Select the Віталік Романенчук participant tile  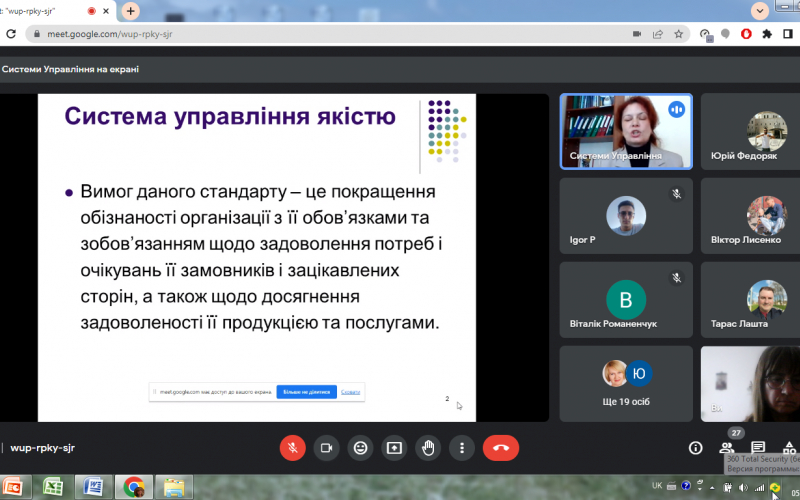tap(626, 300)
